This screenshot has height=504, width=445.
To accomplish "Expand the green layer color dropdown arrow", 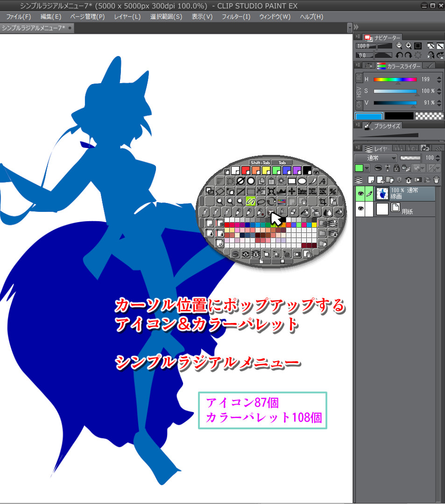I will pyautogui.click(x=367, y=168).
